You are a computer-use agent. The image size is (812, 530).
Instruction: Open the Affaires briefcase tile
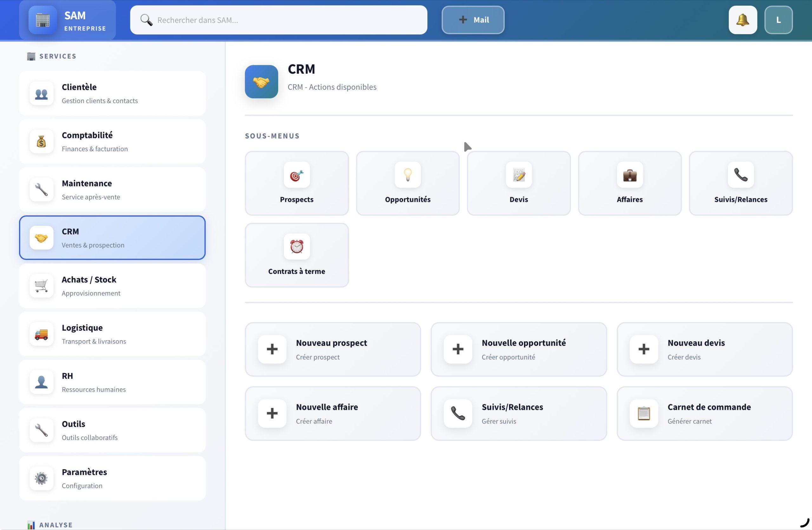coord(630,183)
